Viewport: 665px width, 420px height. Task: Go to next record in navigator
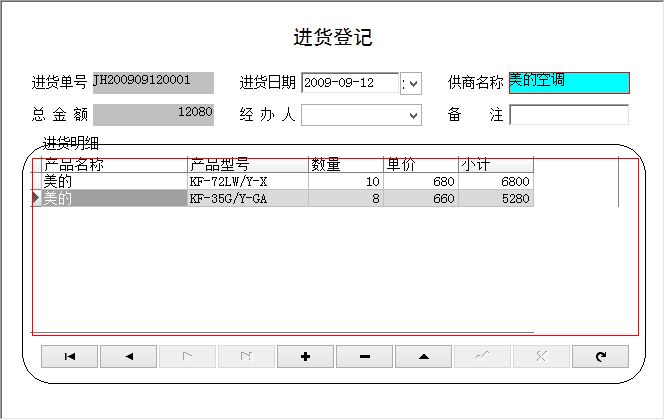187,356
